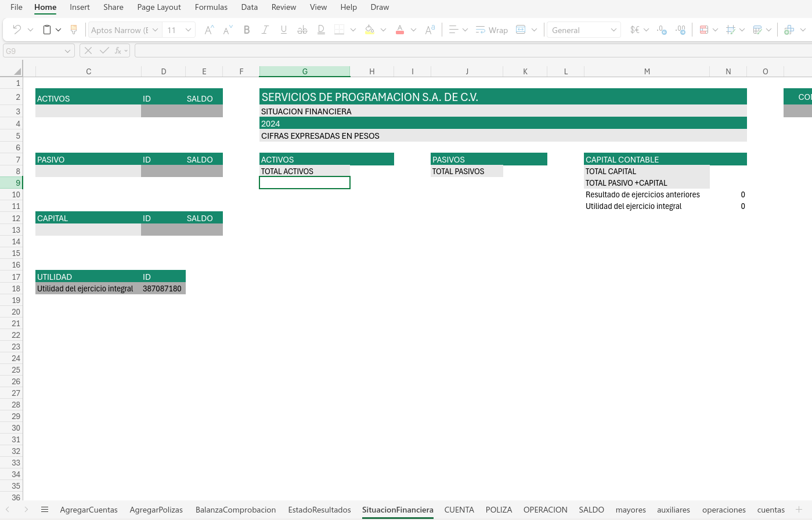Switch to the Insert ribbon tab
The image size is (812, 523).
[x=80, y=7]
